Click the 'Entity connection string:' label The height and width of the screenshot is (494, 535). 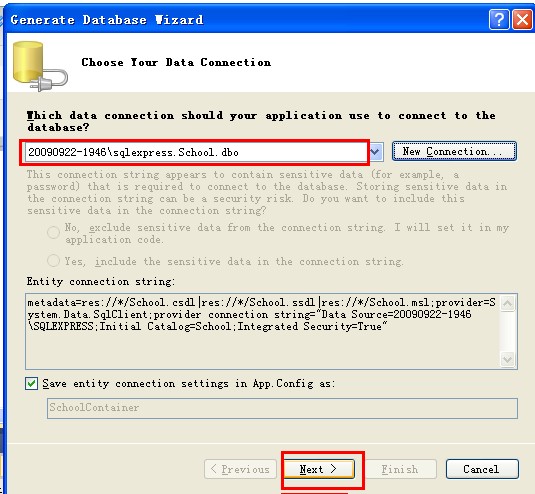coord(101,282)
